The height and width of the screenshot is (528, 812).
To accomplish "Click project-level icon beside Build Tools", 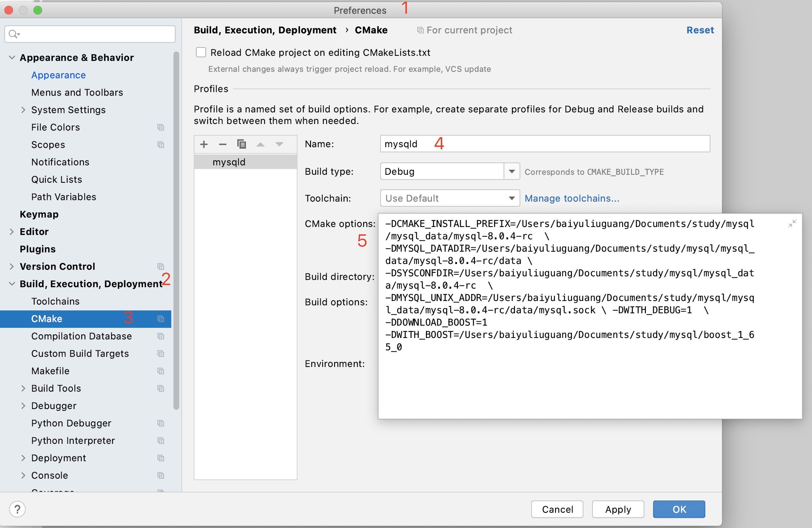I will click(161, 388).
